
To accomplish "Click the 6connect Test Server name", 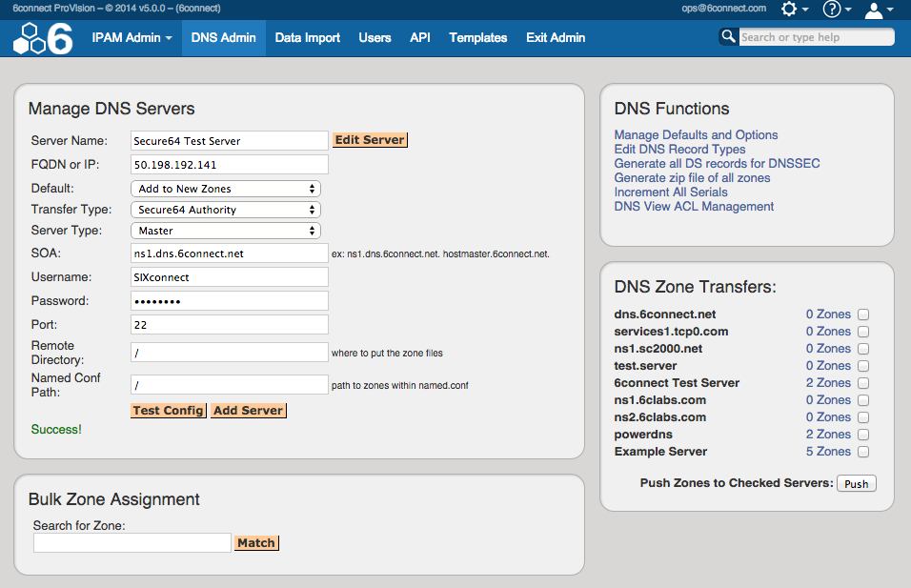I will point(677,383).
